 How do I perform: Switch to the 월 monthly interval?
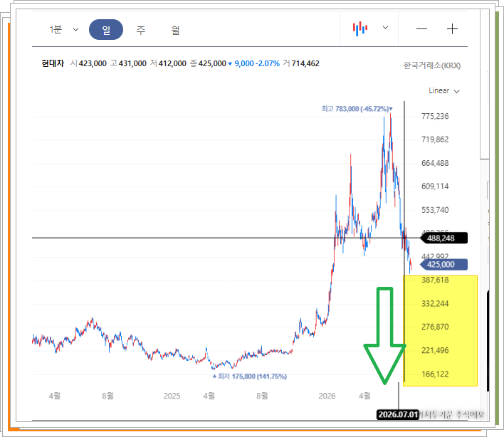pos(175,30)
